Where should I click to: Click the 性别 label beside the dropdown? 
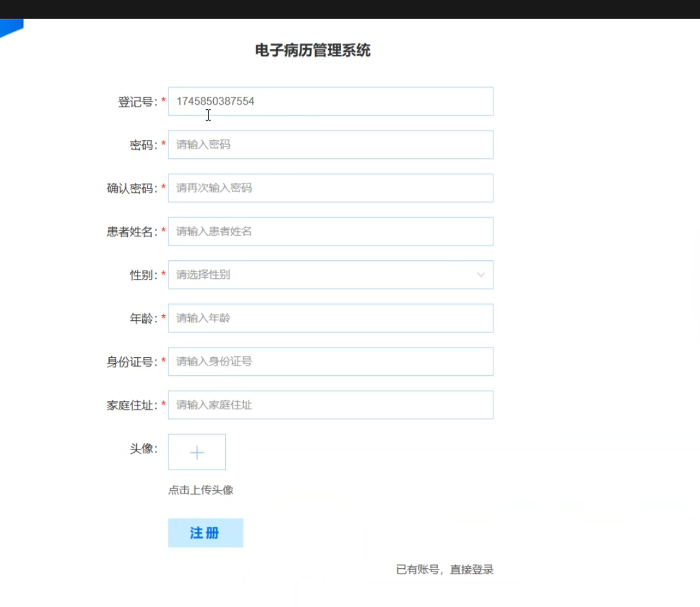pyautogui.click(x=143, y=275)
